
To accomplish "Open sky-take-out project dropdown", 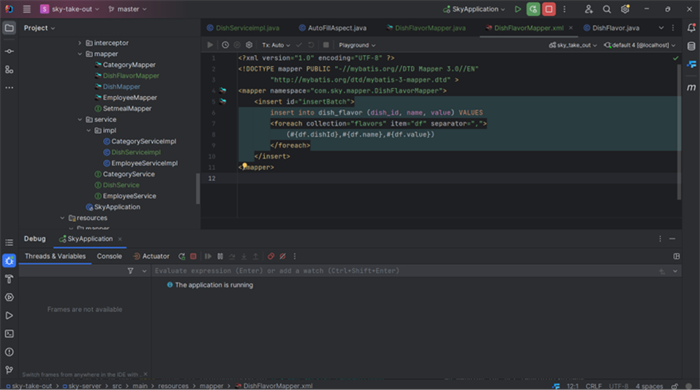I will pyautogui.click(x=70, y=9).
